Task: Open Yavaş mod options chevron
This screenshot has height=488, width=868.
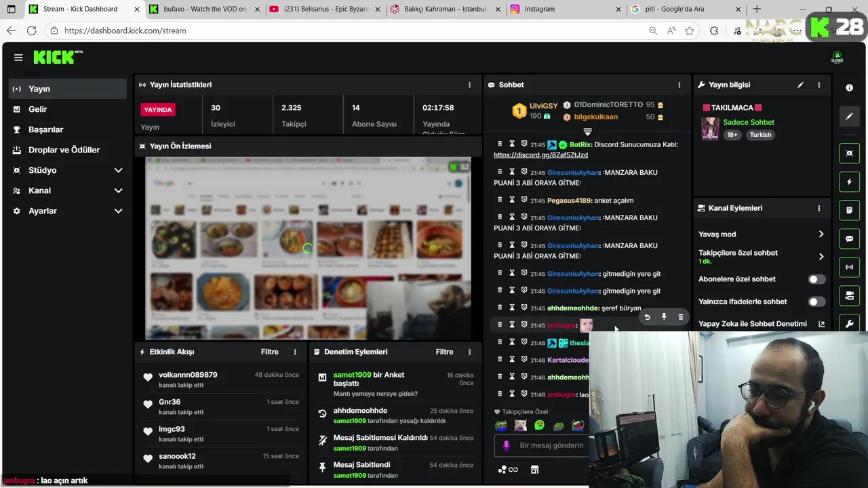Action: [x=821, y=234]
